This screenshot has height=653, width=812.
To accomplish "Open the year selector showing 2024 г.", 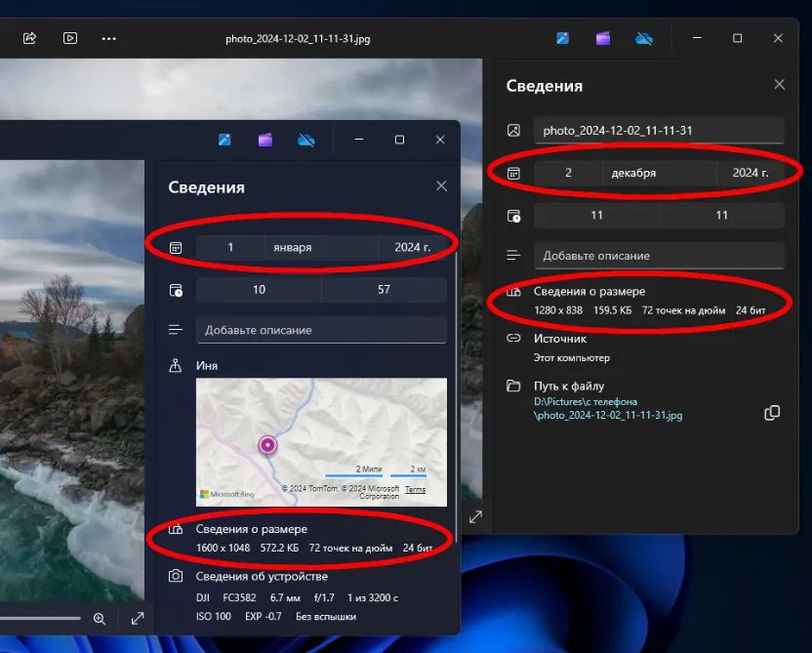I will click(x=753, y=171).
